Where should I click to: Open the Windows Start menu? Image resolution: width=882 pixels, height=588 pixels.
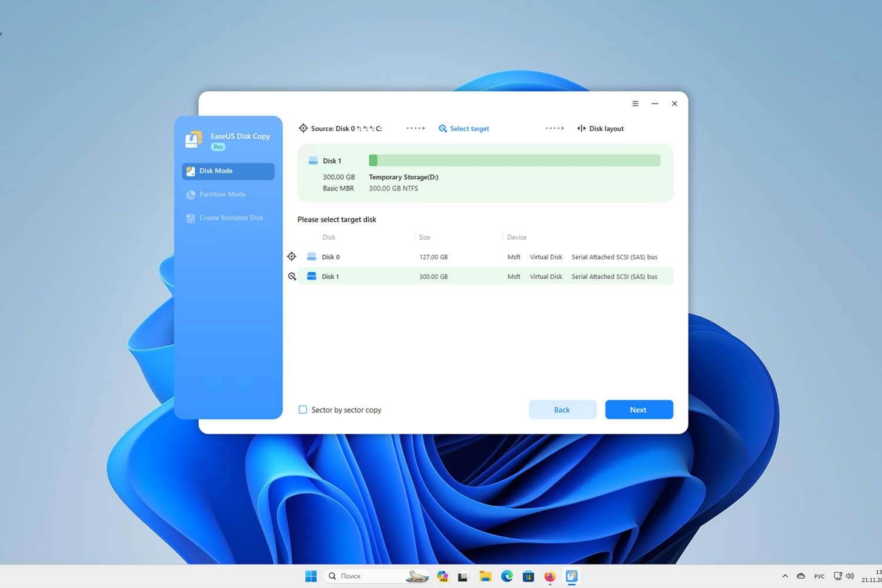[310, 576]
